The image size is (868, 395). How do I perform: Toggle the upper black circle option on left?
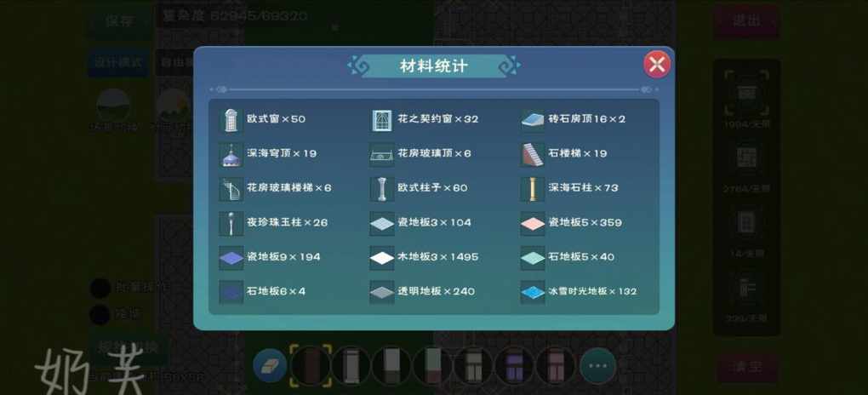pos(100,288)
